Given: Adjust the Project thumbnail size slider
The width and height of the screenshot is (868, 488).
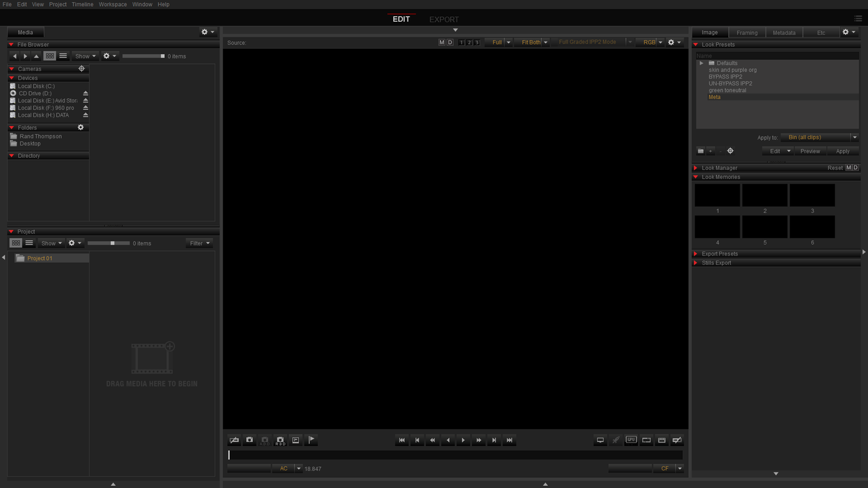Looking at the screenshot, I should click(108, 243).
